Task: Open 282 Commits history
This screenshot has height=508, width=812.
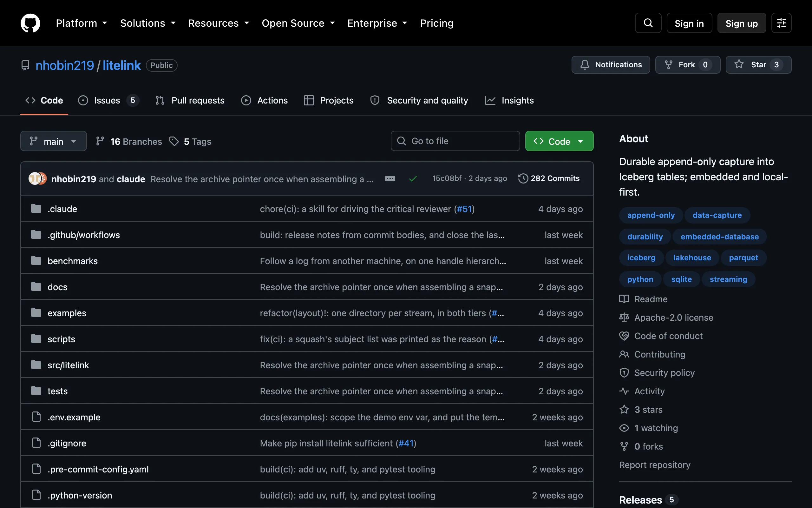Action: point(549,178)
